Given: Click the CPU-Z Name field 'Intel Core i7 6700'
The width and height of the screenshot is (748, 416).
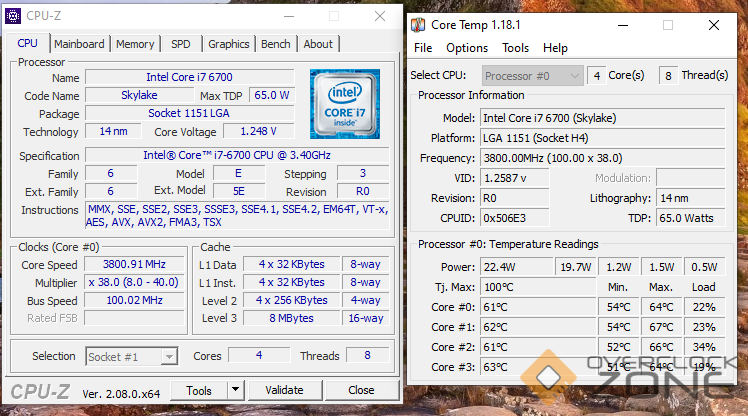Looking at the screenshot, I should [x=189, y=77].
